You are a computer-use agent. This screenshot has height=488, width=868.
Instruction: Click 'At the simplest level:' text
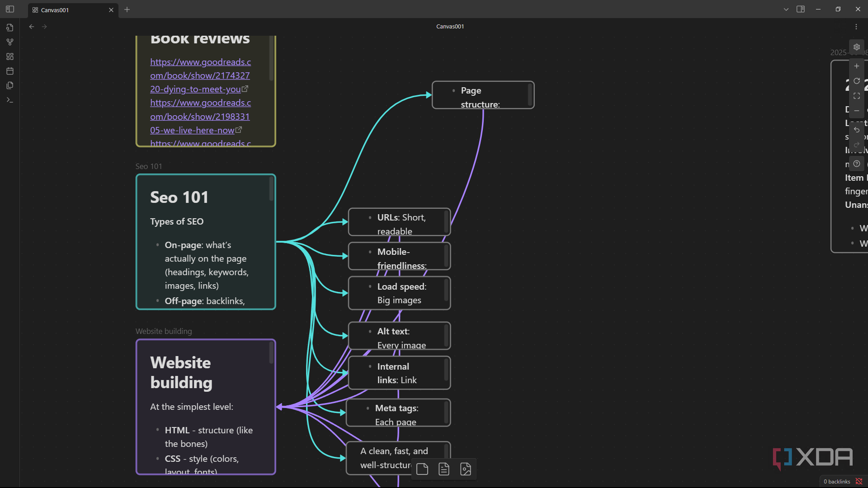click(x=192, y=407)
